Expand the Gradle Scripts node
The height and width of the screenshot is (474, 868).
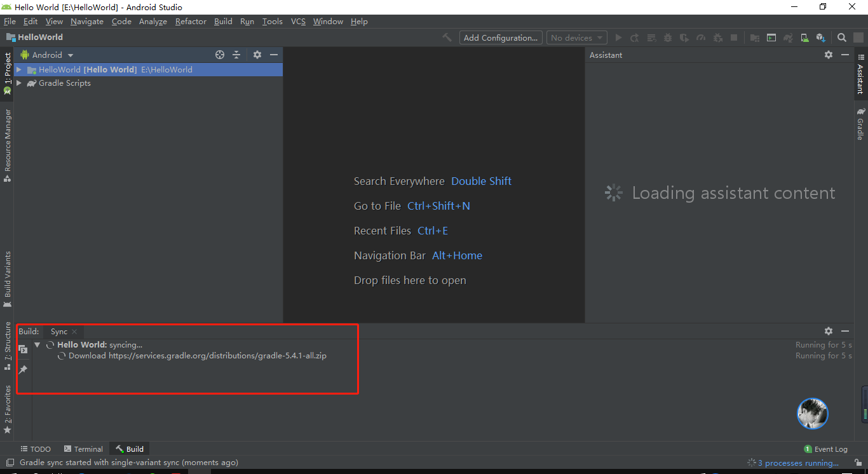[19, 83]
